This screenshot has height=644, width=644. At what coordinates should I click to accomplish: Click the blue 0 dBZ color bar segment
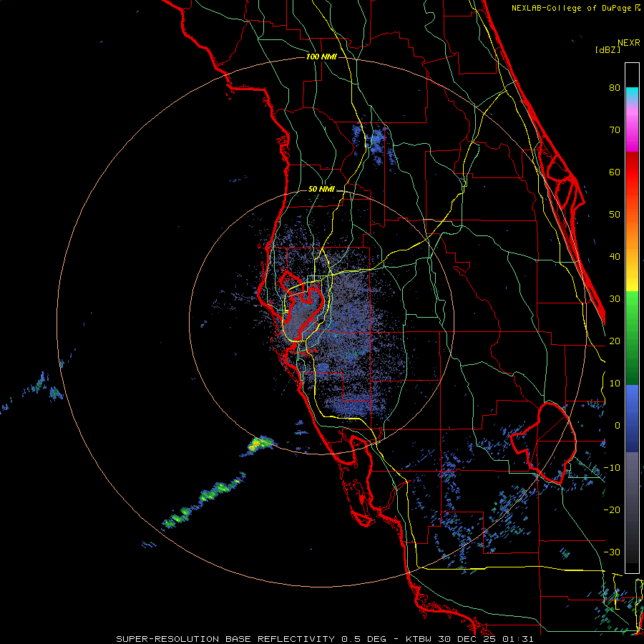click(x=632, y=419)
